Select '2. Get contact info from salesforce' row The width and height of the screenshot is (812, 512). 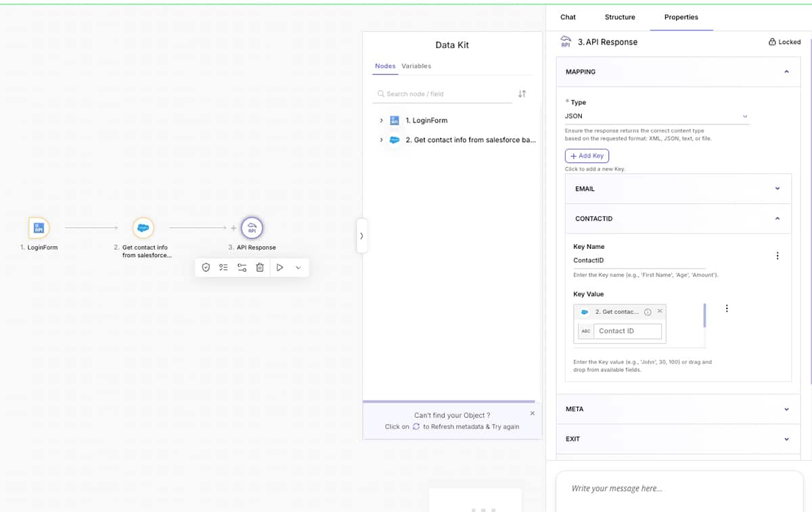pos(470,140)
